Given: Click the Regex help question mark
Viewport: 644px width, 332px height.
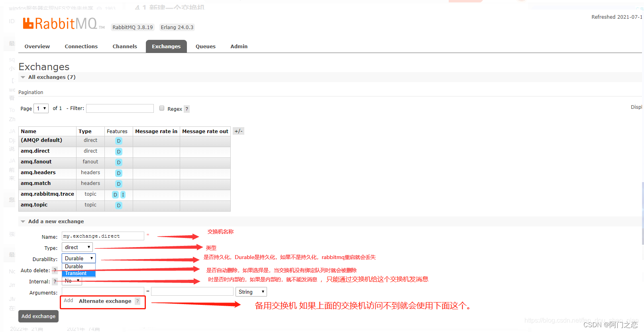Looking at the screenshot, I should [187, 109].
